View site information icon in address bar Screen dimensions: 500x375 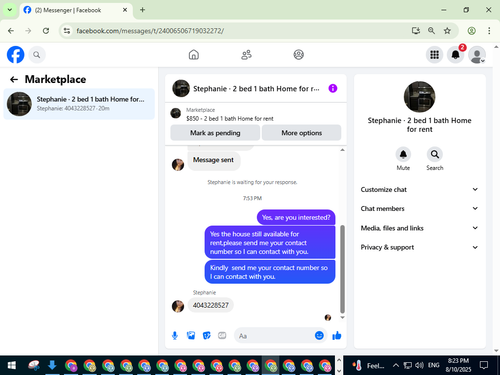click(67, 31)
